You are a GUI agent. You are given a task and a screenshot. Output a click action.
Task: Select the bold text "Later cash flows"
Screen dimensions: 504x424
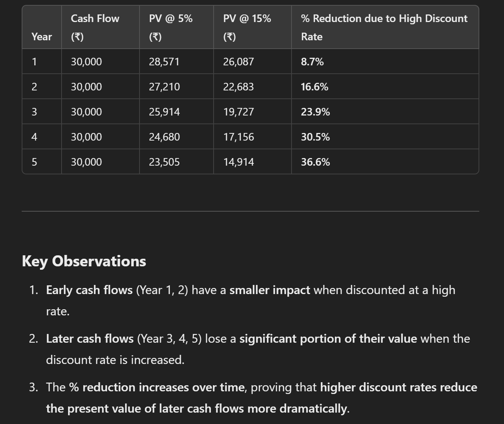click(90, 339)
